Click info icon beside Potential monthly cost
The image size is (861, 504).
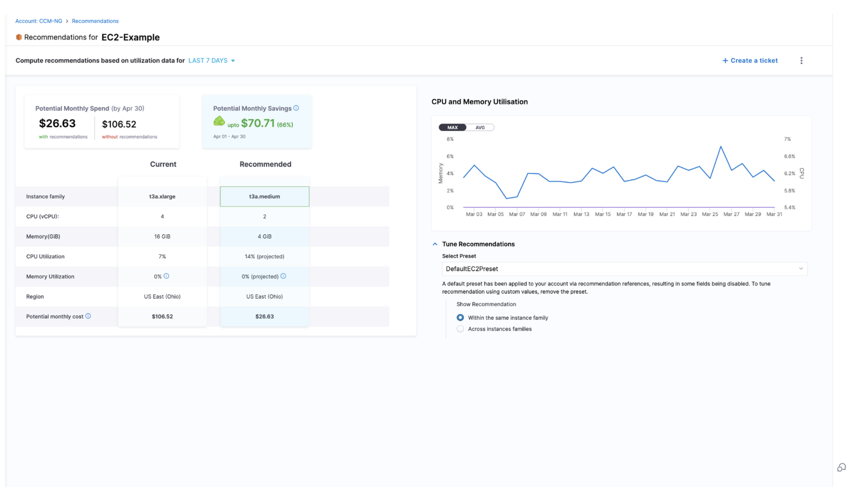[88, 316]
